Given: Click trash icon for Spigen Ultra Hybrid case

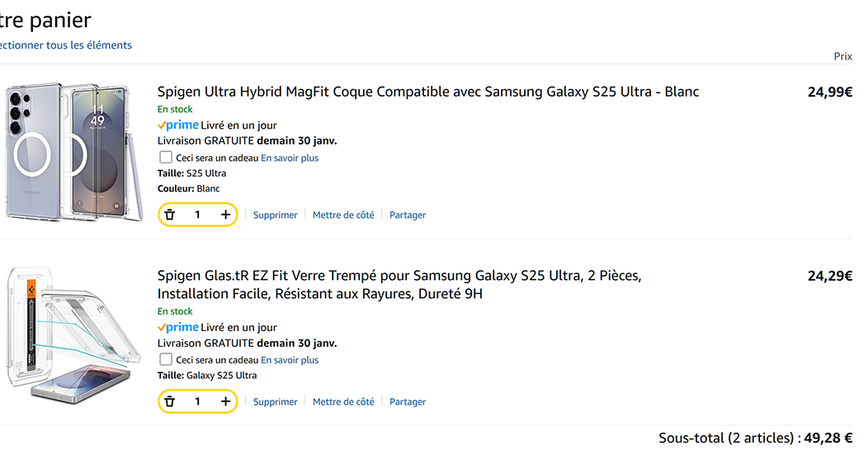Looking at the screenshot, I should [170, 215].
